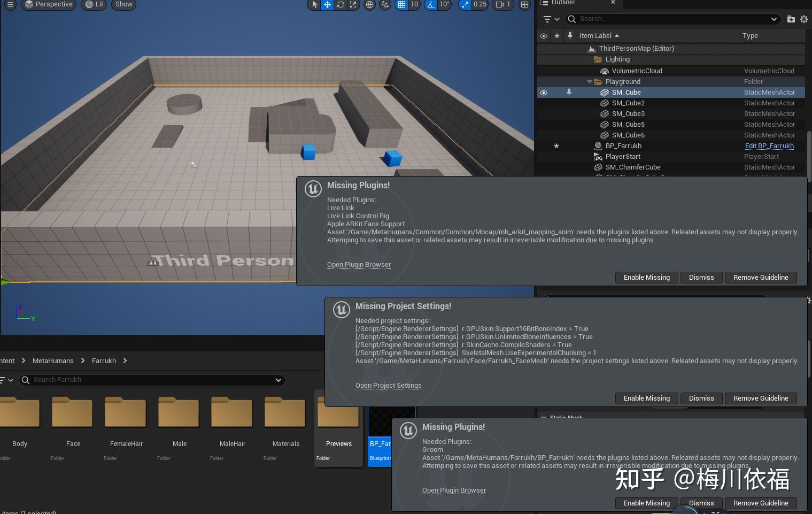Screen dimensions: 812x514
Task: Open grid snap size value 10
Action: click(414, 4)
